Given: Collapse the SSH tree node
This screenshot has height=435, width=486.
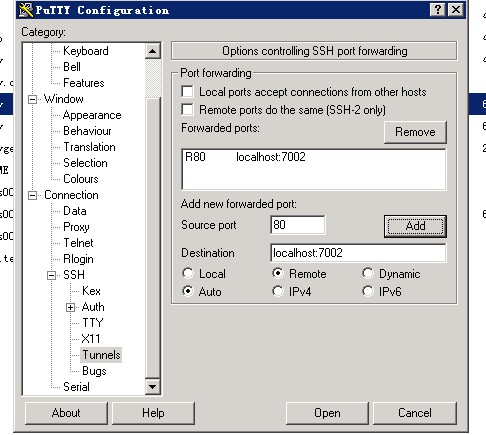Looking at the screenshot, I should click(51, 275).
